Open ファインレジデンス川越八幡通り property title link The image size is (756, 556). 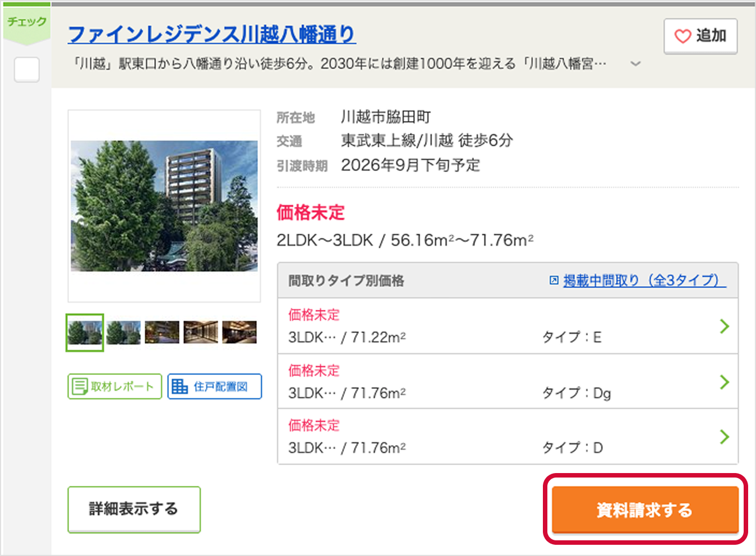point(211,35)
